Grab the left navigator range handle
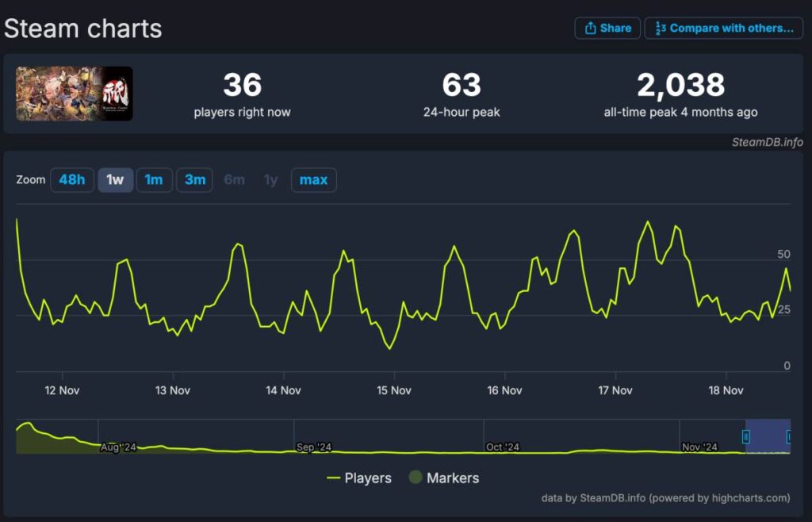The height and width of the screenshot is (522, 812). (x=745, y=437)
